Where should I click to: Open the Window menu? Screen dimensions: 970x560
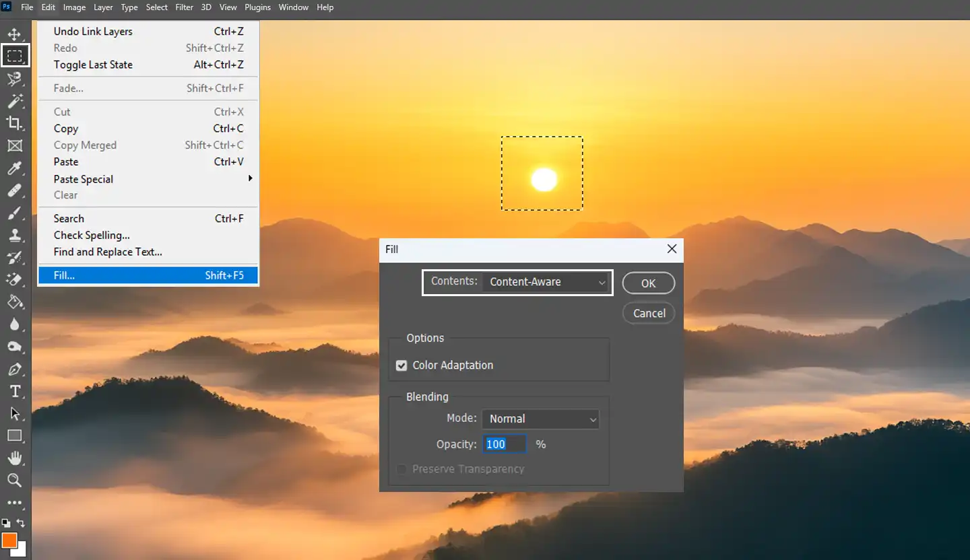click(294, 7)
